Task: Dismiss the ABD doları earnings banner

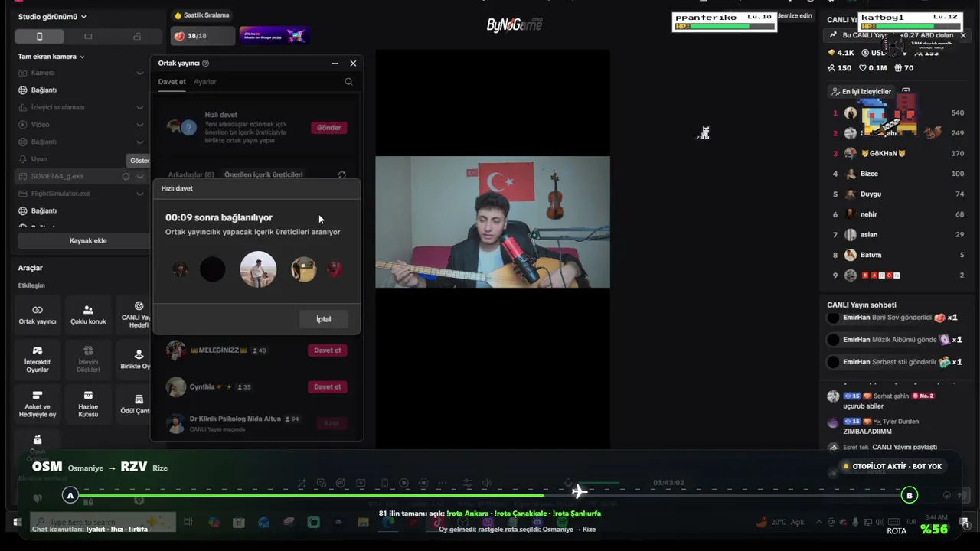Action: [963, 35]
